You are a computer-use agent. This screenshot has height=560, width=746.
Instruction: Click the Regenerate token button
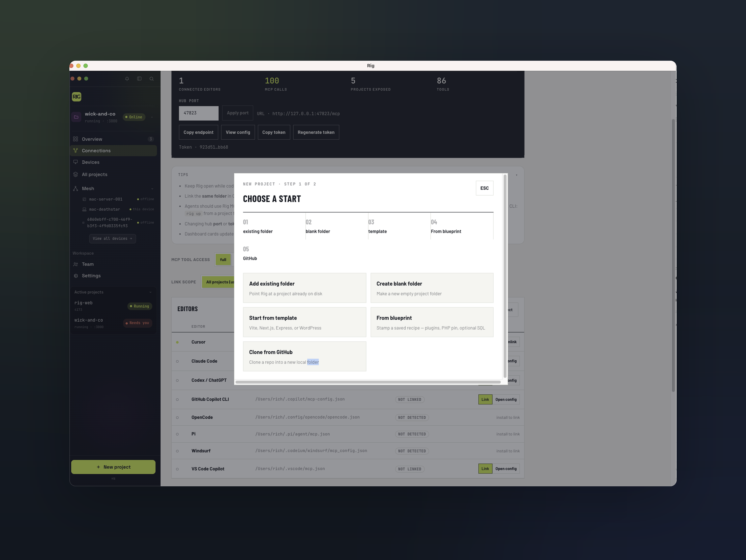[x=316, y=132]
